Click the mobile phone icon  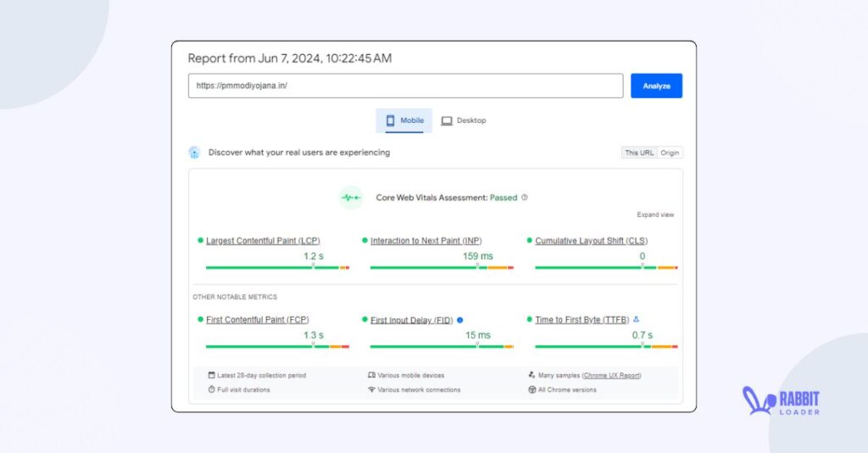click(390, 120)
